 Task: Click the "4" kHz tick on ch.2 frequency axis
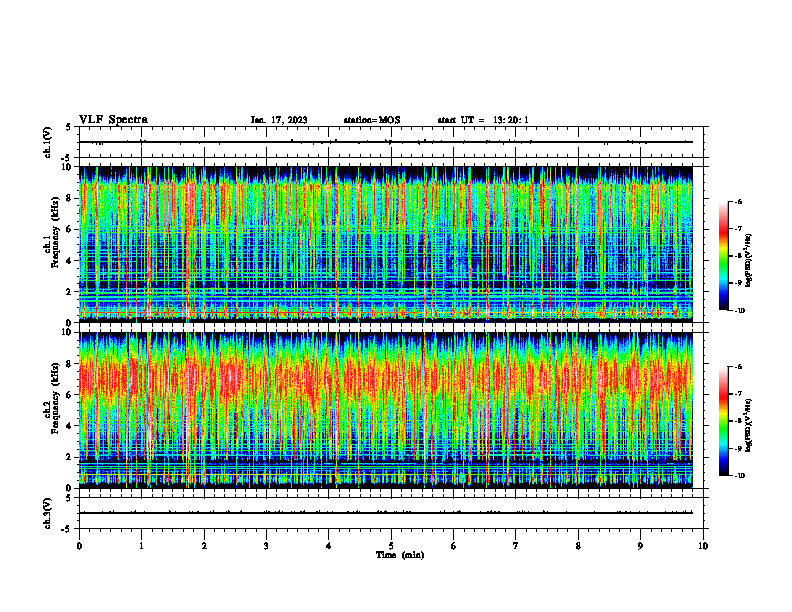[x=71, y=426]
